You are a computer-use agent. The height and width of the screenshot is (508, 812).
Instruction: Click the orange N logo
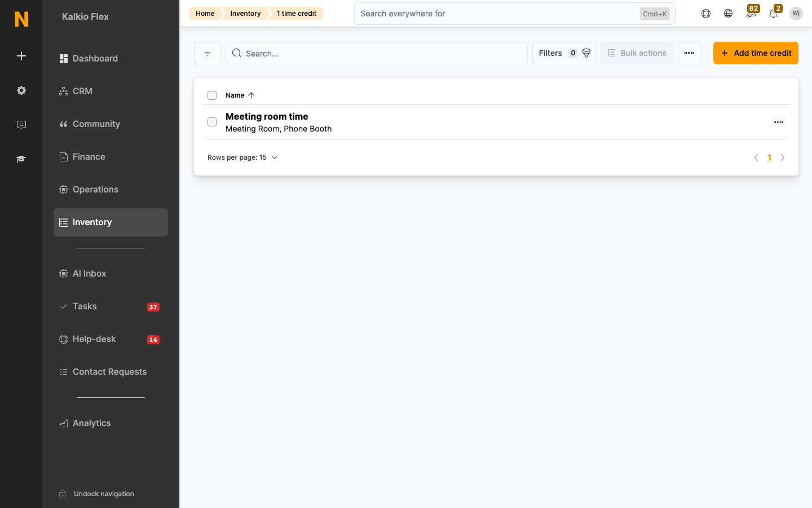pos(21,19)
